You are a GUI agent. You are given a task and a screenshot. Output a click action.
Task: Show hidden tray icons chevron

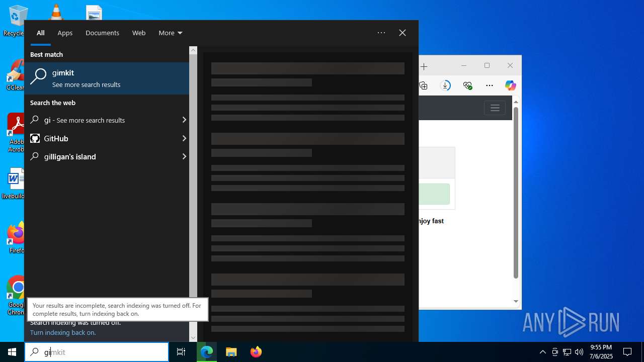(542, 352)
